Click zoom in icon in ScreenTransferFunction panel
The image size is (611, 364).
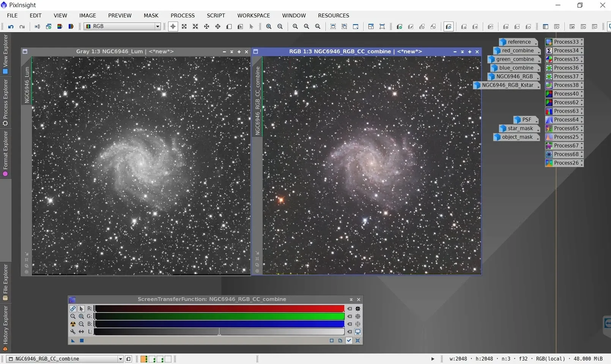81,316
